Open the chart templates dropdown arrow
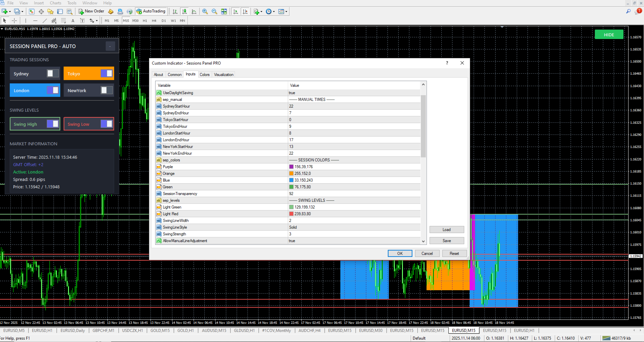The width and height of the screenshot is (644, 342). [286, 11]
